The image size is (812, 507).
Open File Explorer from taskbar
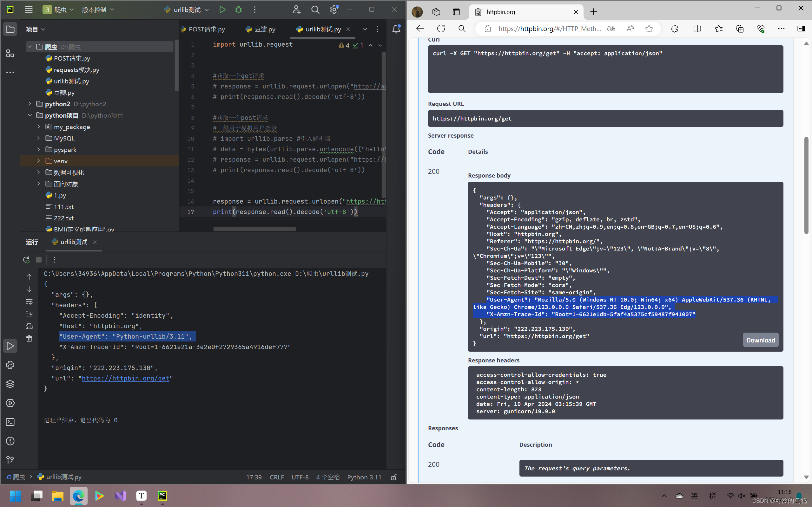coord(58,496)
